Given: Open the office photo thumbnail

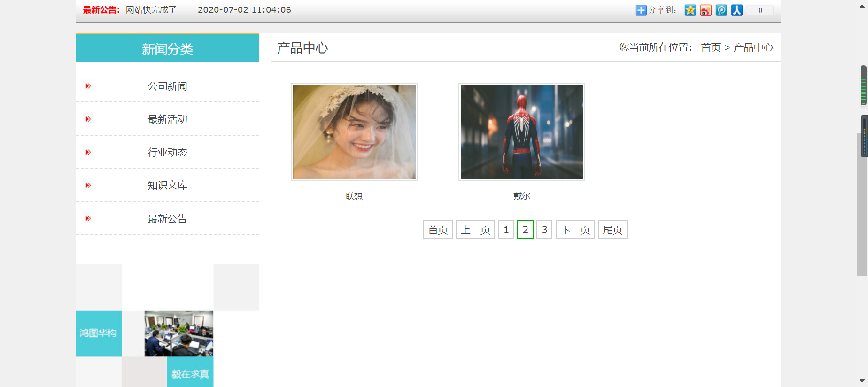Looking at the screenshot, I should [x=178, y=333].
